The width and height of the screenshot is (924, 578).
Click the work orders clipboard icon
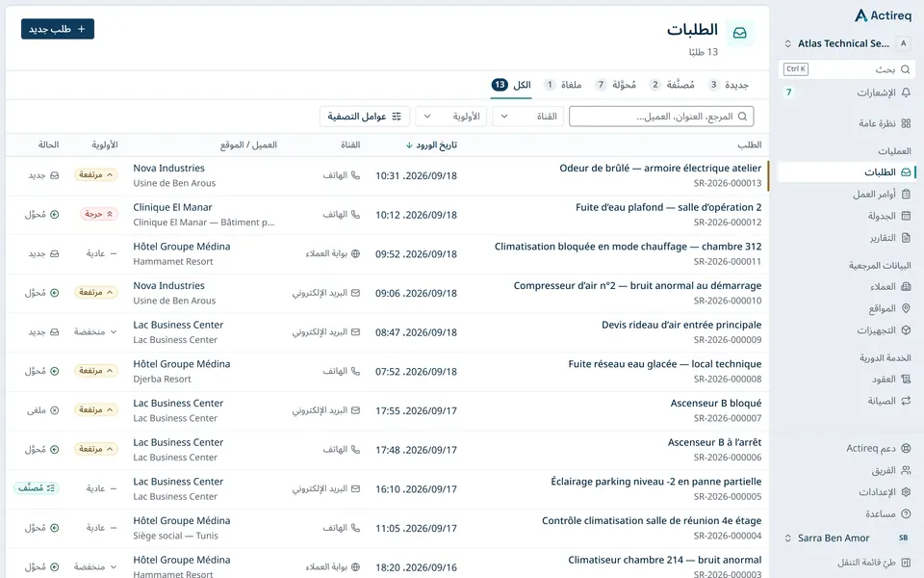pyautogui.click(x=906, y=194)
